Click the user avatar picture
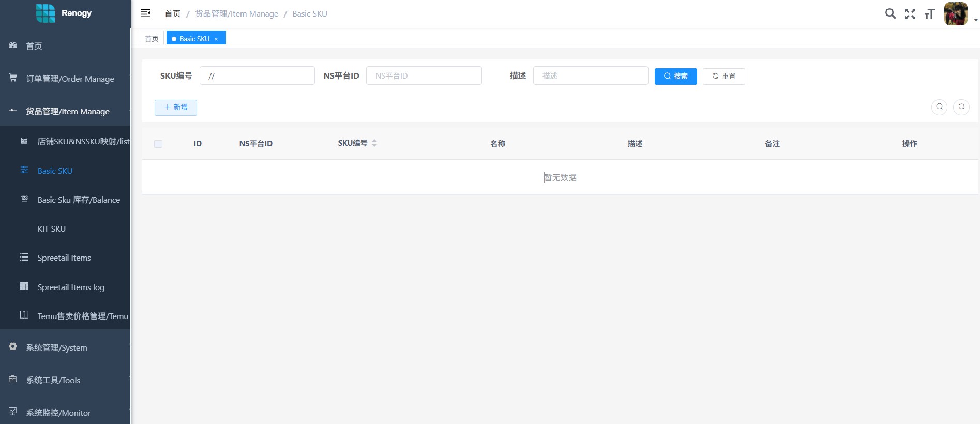This screenshot has height=424, width=980. click(955, 14)
